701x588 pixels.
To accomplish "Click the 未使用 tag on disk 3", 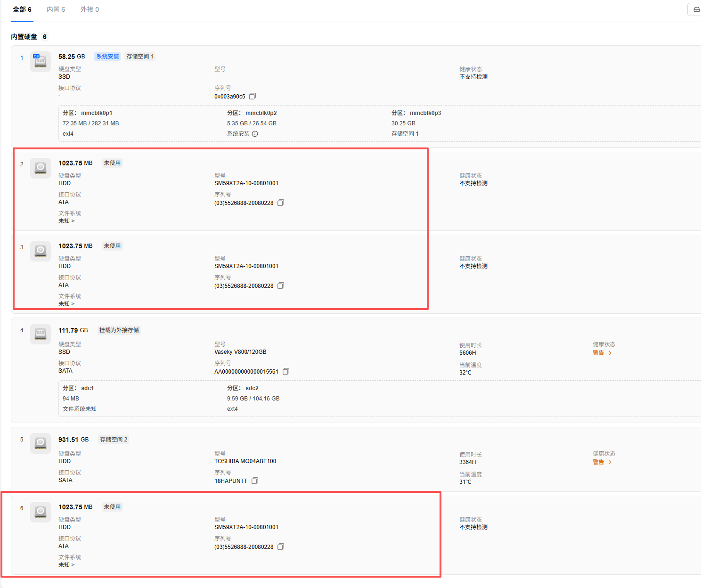I will pos(112,246).
